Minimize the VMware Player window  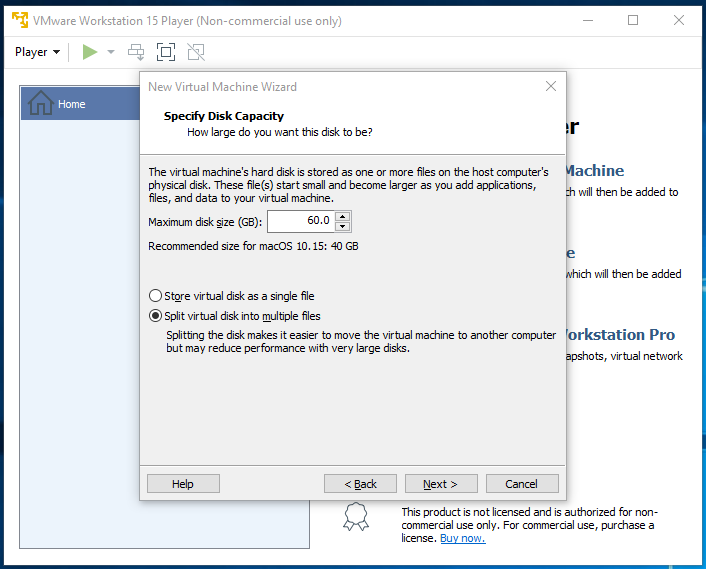coord(588,20)
